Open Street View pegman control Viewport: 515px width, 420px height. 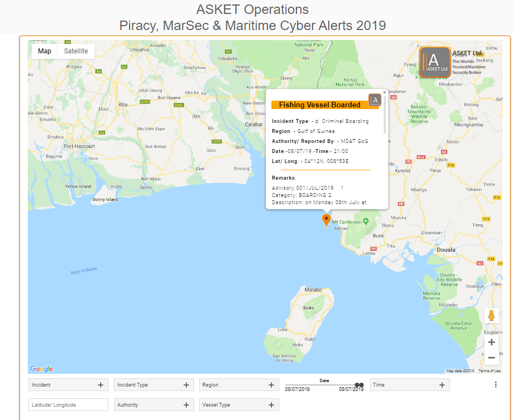point(491,315)
